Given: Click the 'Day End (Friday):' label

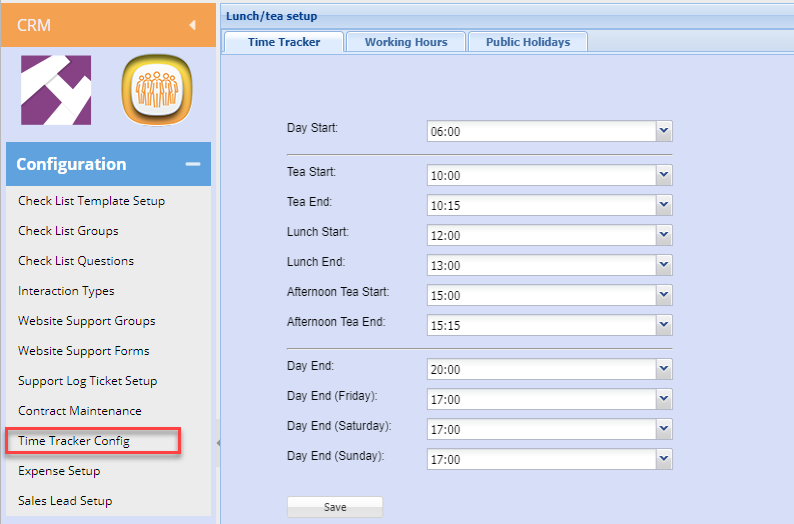Looking at the screenshot, I should point(332,396).
